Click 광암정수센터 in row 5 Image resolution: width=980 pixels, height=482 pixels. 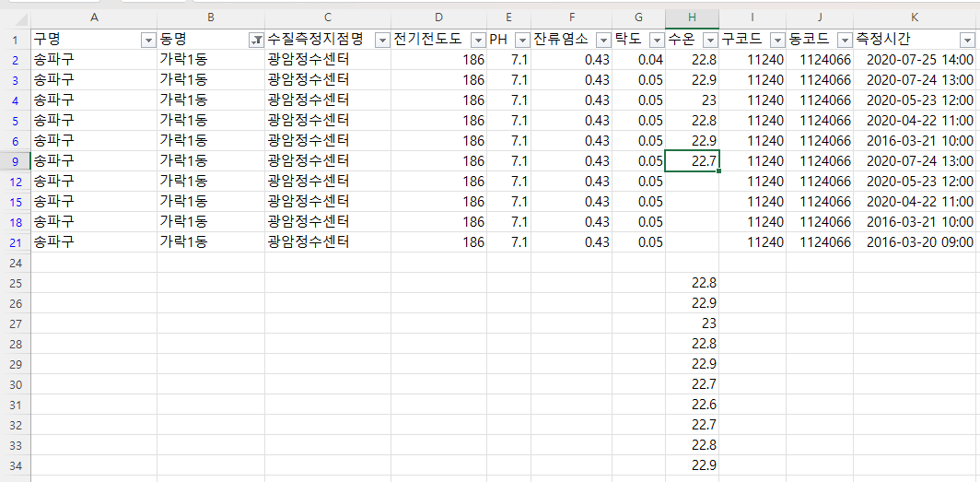point(328,121)
